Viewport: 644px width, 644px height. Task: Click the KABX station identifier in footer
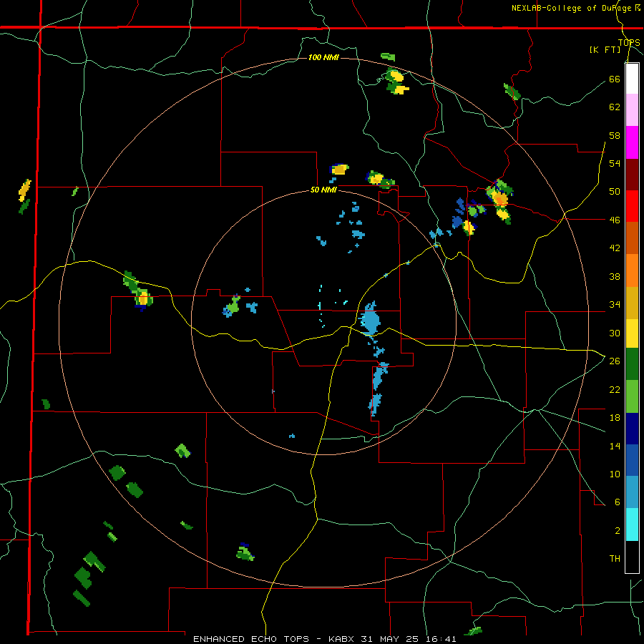point(343,639)
